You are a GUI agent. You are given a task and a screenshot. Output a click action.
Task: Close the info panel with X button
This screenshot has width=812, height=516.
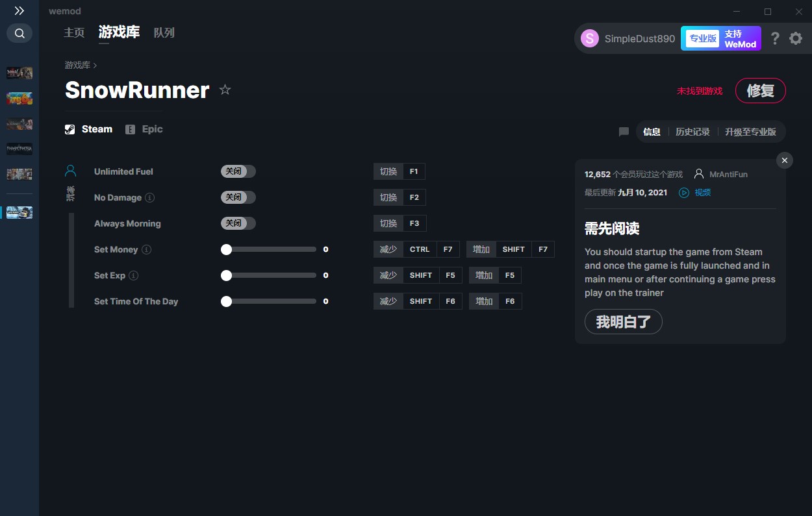785,160
